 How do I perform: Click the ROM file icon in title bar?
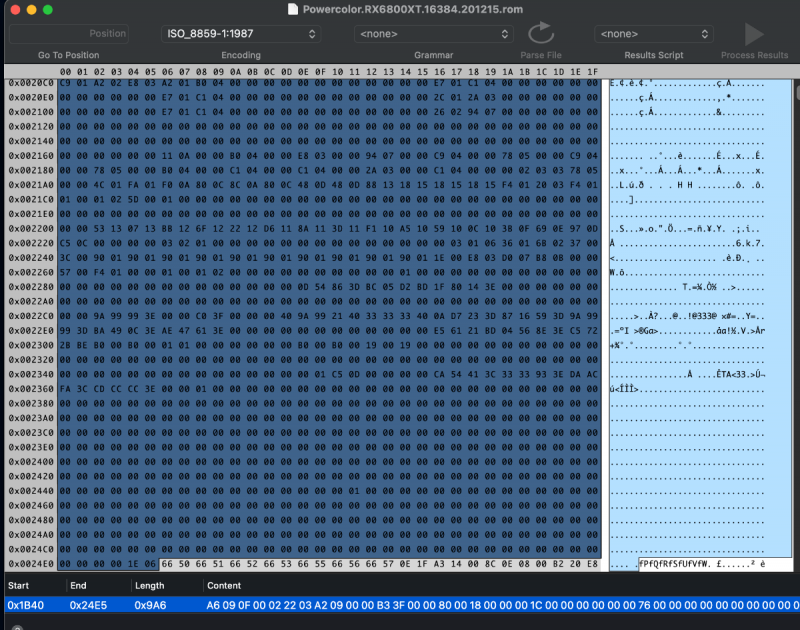[x=292, y=9]
